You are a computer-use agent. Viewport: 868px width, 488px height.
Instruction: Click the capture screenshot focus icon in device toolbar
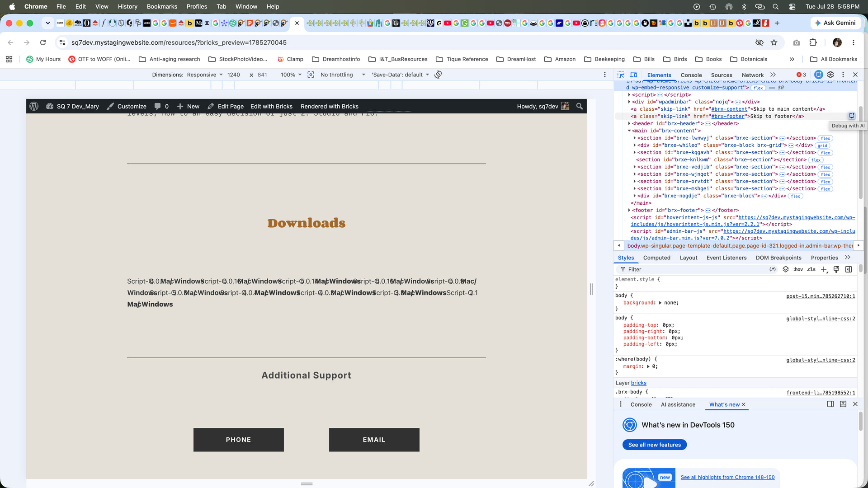point(311,75)
